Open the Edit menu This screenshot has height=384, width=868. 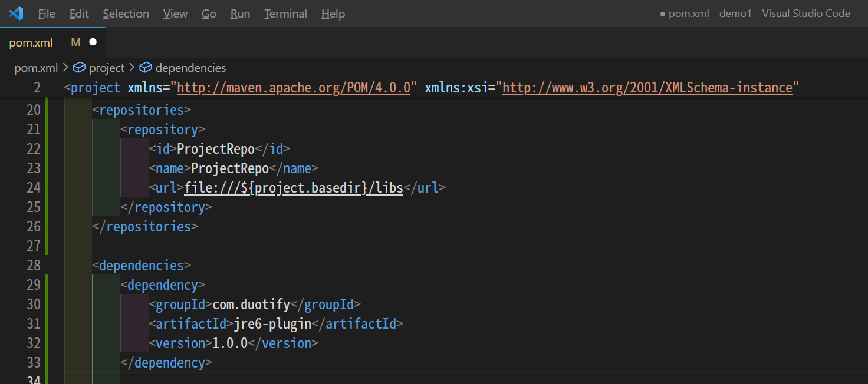tap(79, 14)
